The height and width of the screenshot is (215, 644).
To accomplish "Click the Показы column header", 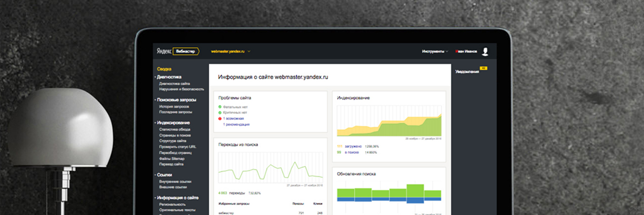I will pos(299,204).
